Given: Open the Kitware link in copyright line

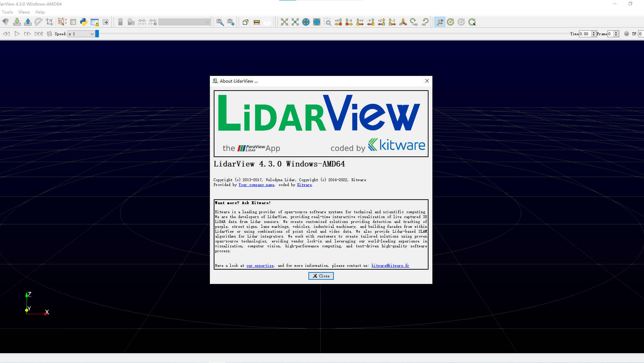Looking at the screenshot, I should [x=304, y=185].
